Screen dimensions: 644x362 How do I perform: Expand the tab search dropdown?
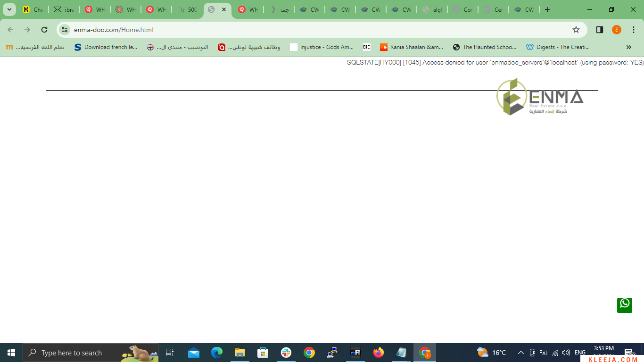pyautogui.click(x=9, y=9)
